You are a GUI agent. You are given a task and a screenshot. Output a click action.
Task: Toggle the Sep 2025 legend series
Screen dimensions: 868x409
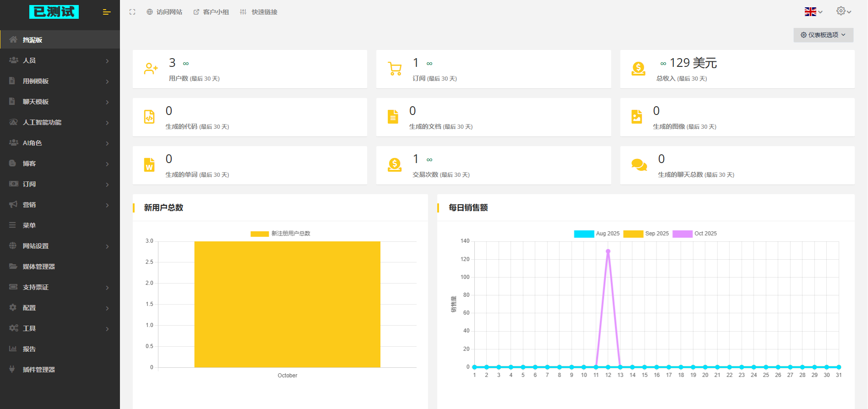pyautogui.click(x=646, y=234)
